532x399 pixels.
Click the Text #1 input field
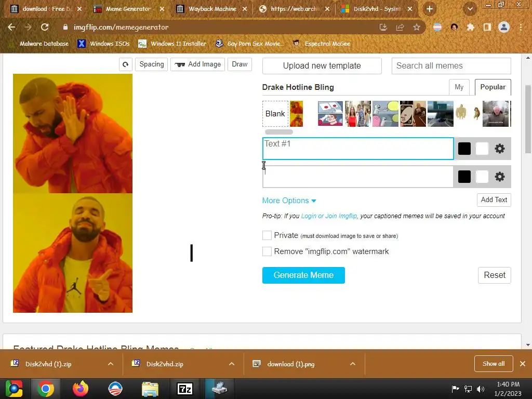coord(358,149)
